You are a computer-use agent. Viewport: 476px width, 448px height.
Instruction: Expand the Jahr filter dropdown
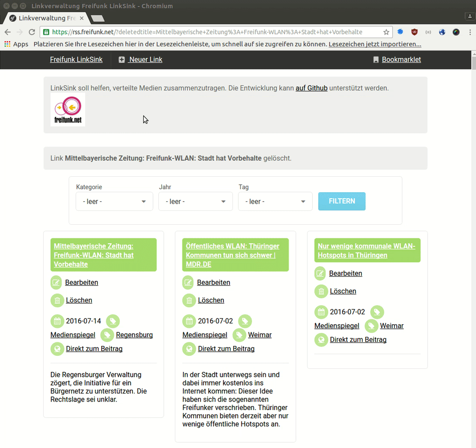click(195, 201)
